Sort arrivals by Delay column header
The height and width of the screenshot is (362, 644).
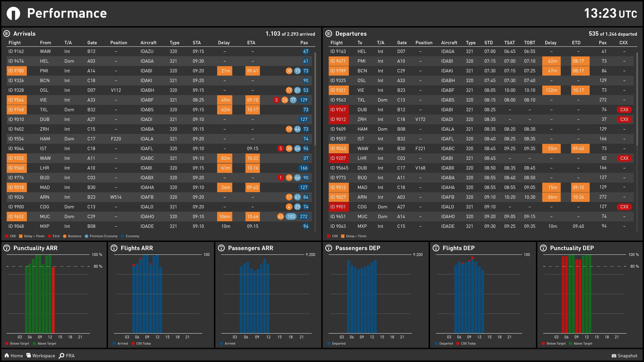(224, 43)
